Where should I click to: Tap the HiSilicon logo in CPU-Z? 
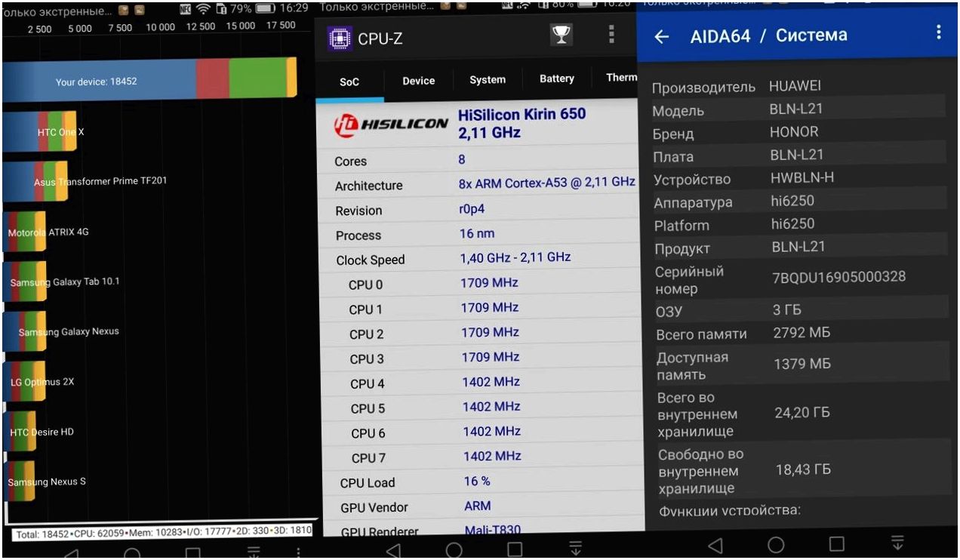(391, 125)
